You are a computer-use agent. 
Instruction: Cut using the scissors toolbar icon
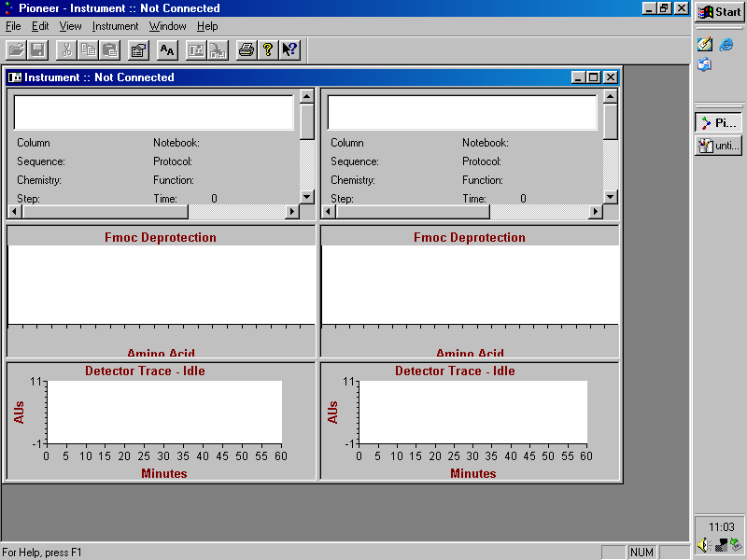(65, 49)
